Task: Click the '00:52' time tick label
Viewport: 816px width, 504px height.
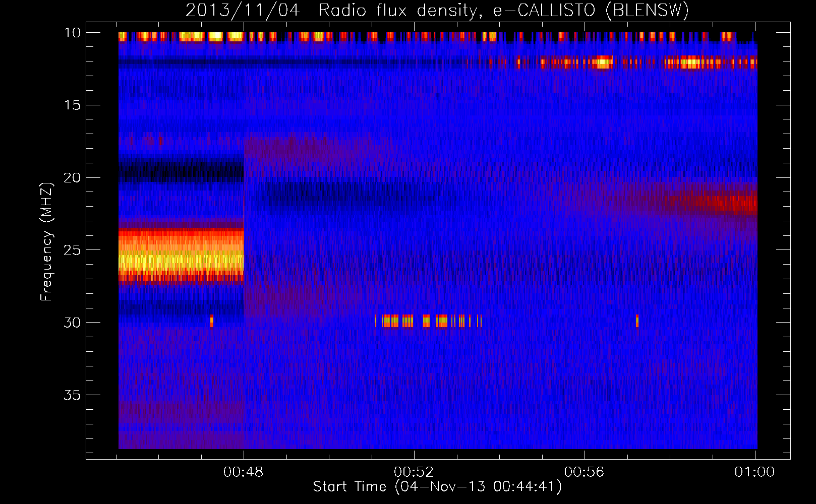Action: click(x=414, y=472)
